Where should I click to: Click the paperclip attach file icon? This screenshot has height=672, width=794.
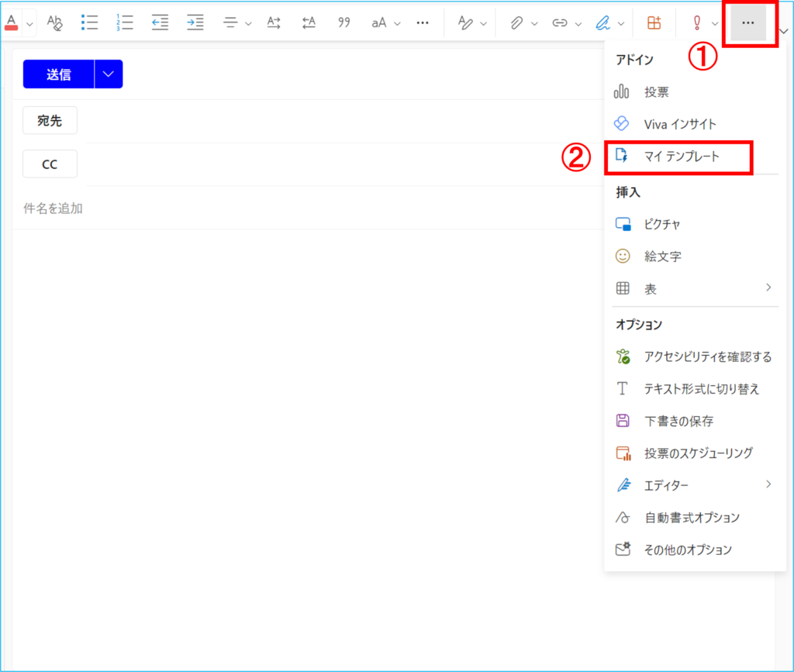(x=516, y=22)
